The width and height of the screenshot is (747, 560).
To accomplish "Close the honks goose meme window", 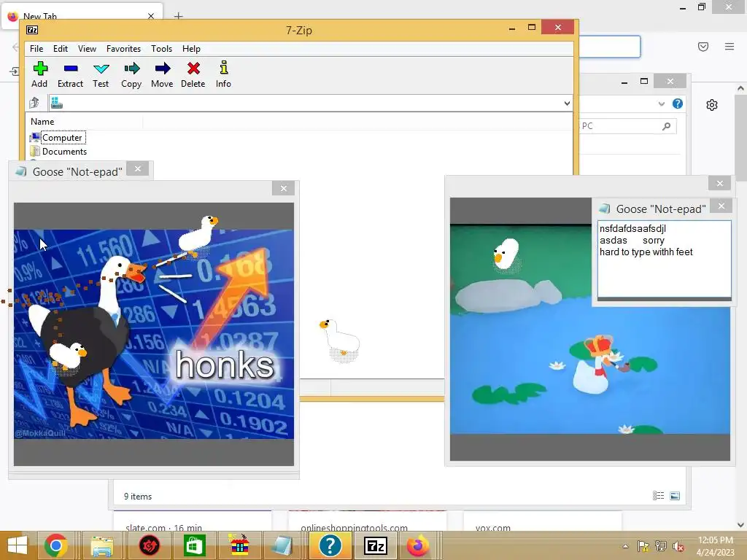I will [284, 189].
